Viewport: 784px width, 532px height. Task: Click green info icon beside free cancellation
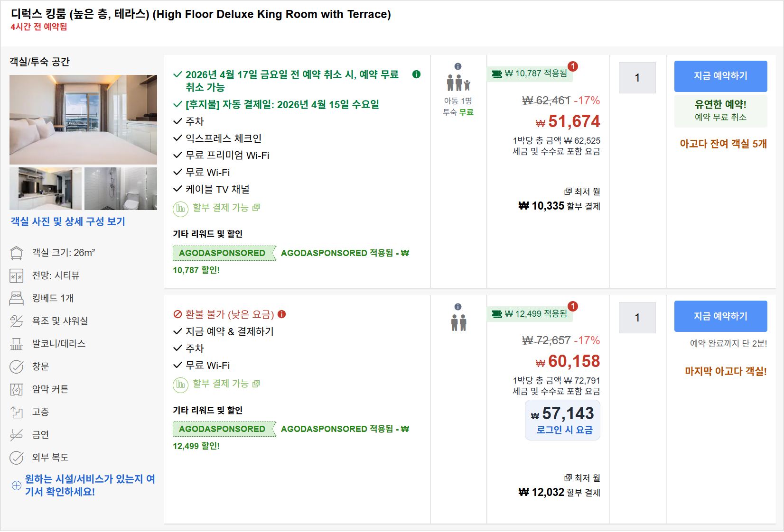pyautogui.click(x=416, y=74)
